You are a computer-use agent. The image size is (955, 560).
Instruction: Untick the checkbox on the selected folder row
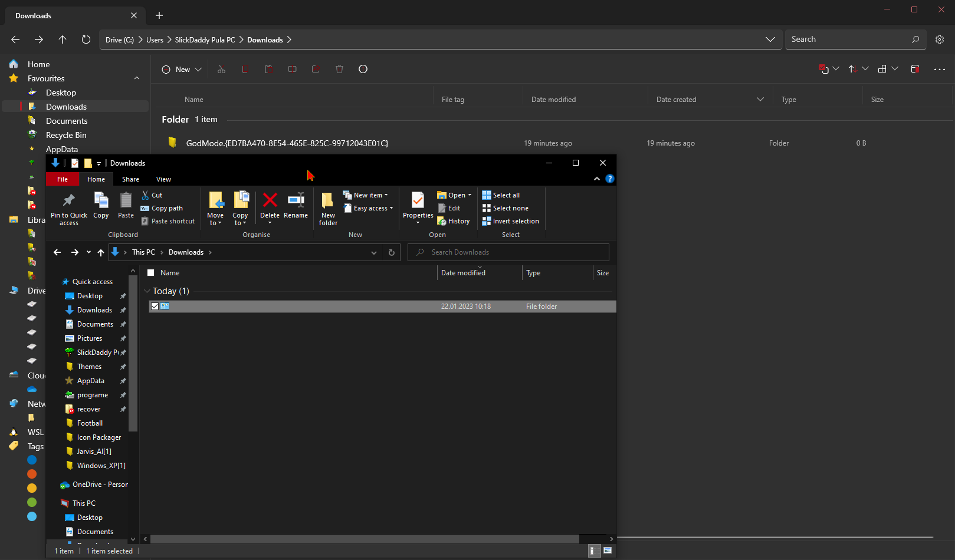click(155, 306)
